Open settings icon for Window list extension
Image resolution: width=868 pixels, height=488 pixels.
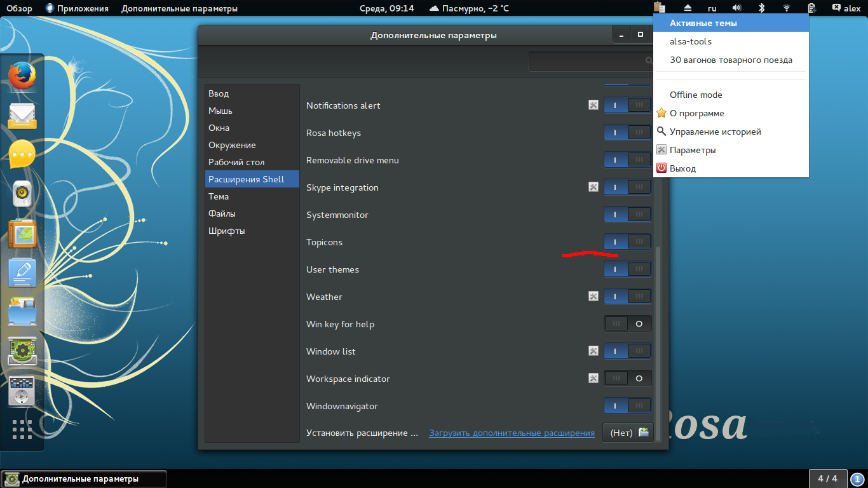pyautogui.click(x=593, y=351)
